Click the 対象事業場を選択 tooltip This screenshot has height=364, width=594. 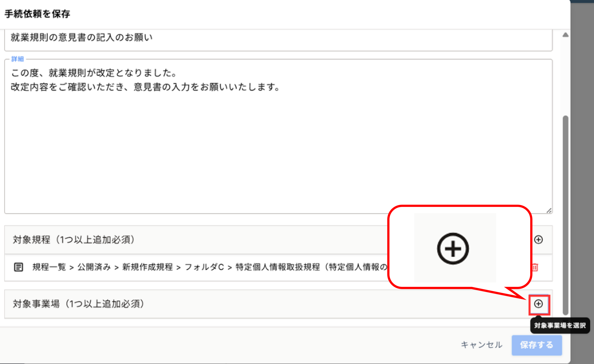tap(560, 325)
